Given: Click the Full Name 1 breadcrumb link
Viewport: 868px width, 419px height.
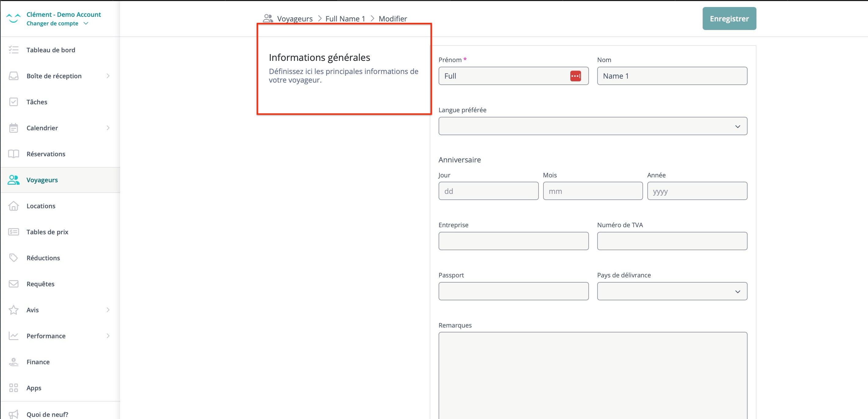Looking at the screenshot, I should [345, 19].
